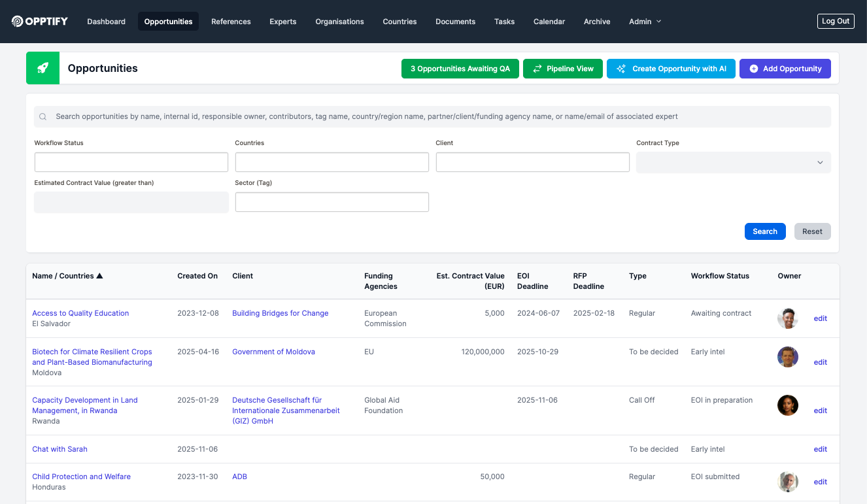Click owner avatar for Access to Quality Education
Viewport: 867px width, 504px height.
click(787, 318)
